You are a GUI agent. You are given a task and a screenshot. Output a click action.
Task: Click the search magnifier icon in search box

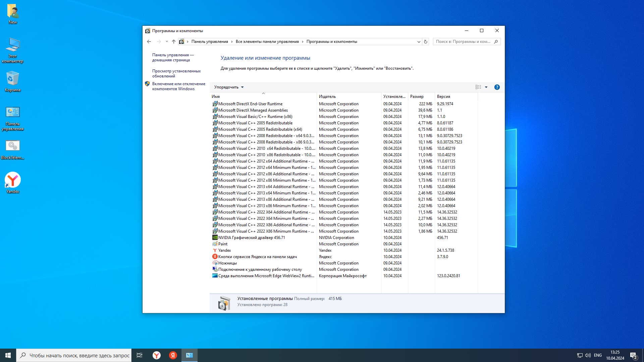point(496,42)
